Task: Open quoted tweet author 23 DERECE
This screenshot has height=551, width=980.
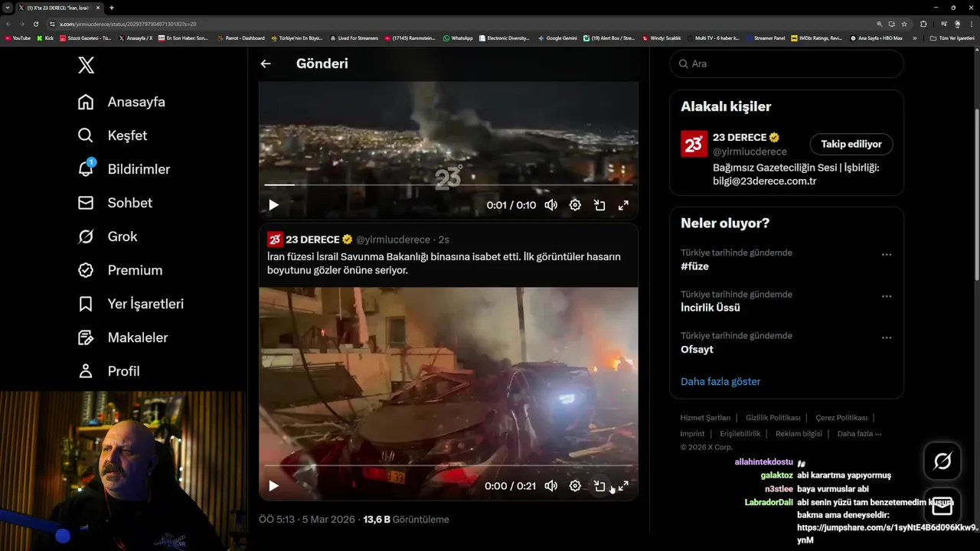Action: 313,240
